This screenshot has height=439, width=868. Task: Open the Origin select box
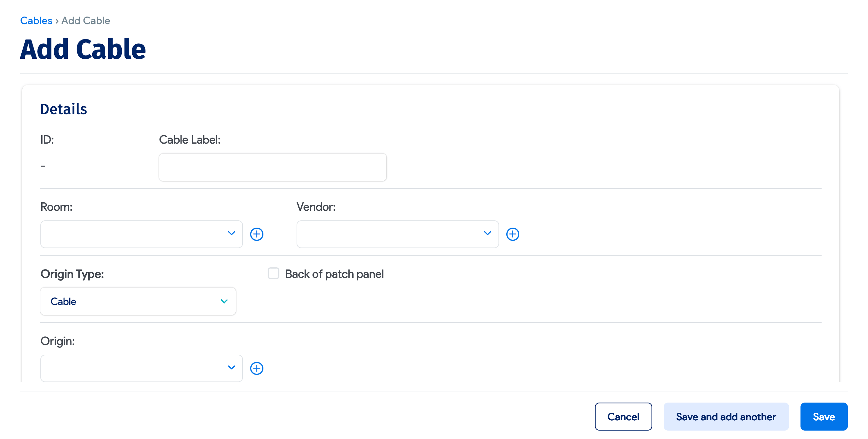click(135, 368)
